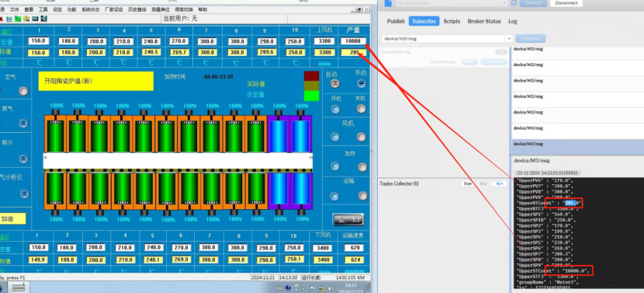Click the 加油 button

(12, 219)
